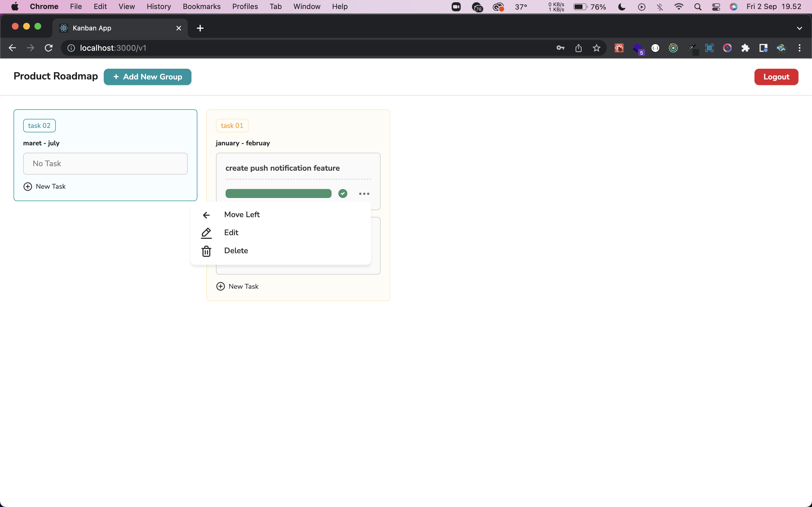Toggle Do Not Disturb in the menu bar

(x=621, y=6)
